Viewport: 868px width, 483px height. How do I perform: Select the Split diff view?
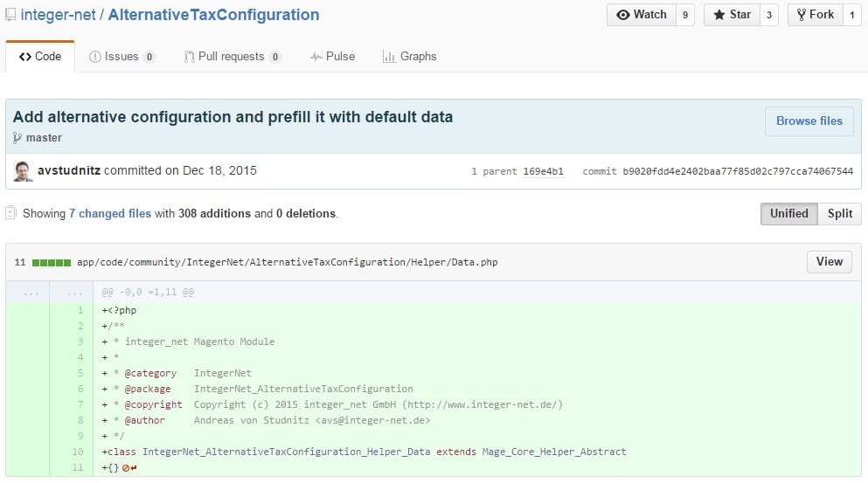[x=840, y=214]
